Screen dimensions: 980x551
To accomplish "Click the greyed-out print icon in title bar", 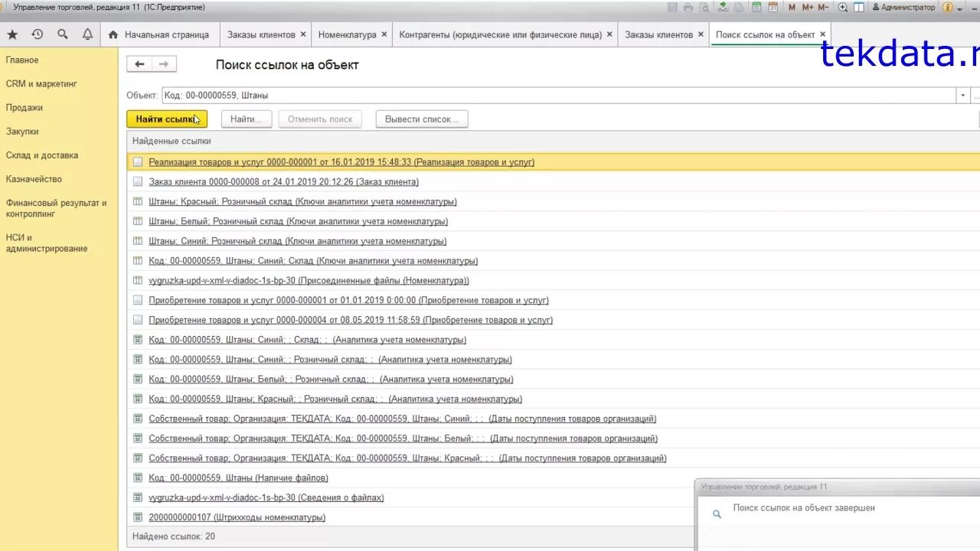I will pos(688,7).
